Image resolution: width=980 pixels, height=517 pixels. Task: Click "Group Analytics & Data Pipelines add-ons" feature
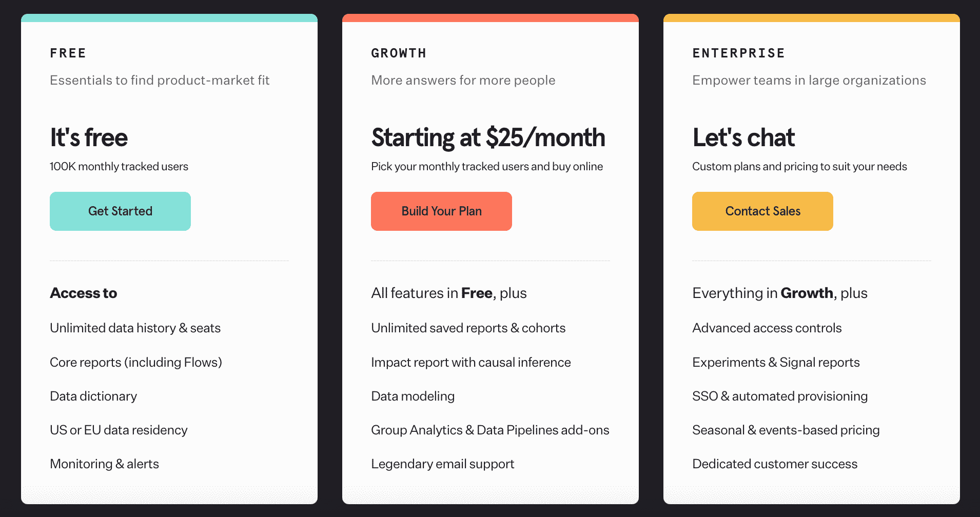[490, 430]
